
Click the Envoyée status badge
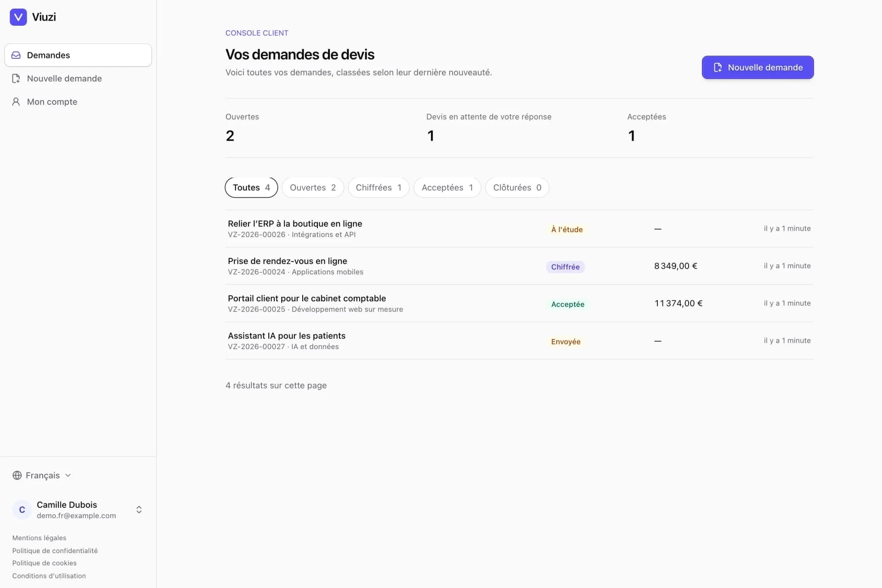coord(566,342)
